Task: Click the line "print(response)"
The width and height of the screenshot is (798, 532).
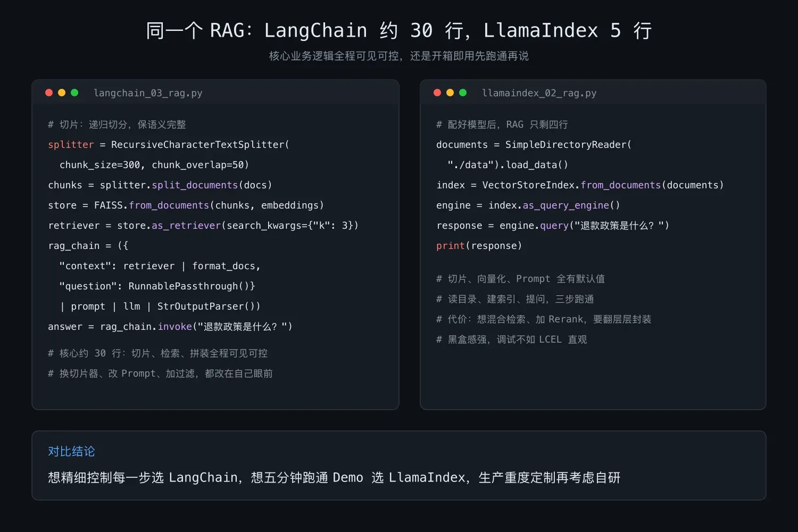Action: click(x=479, y=246)
